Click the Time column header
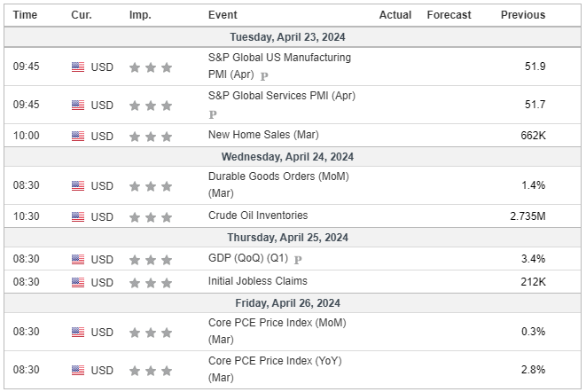Viewport: 586px width, 392px height. 25,15
